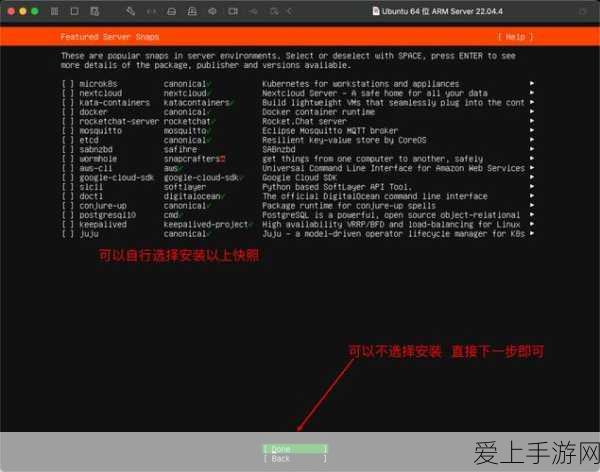Click publisher 'katacontainers' in kata-containers row
The width and height of the screenshot is (600, 472).
[196, 103]
